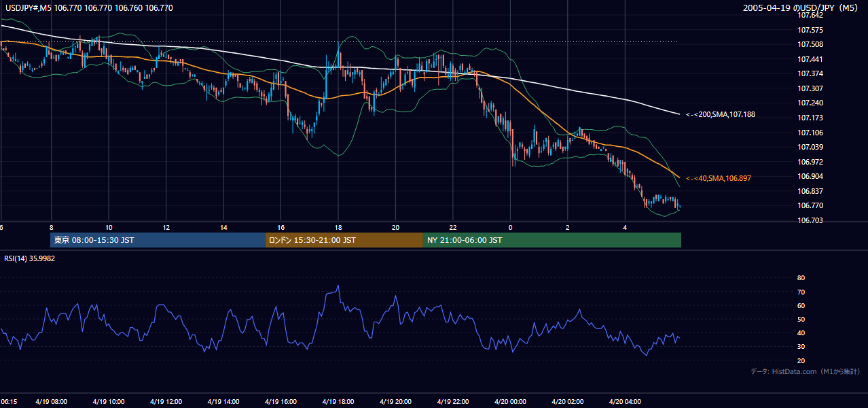The height and width of the screenshot is (408, 868).
Task: Click price axis value 106.703
Action: [811, 220]
